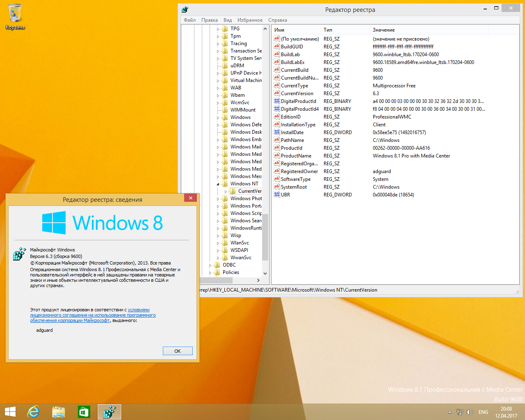The width and height of the screenshot is (525, 420).
Task: Sort values by Тип column header
Action: click(345, 30)
